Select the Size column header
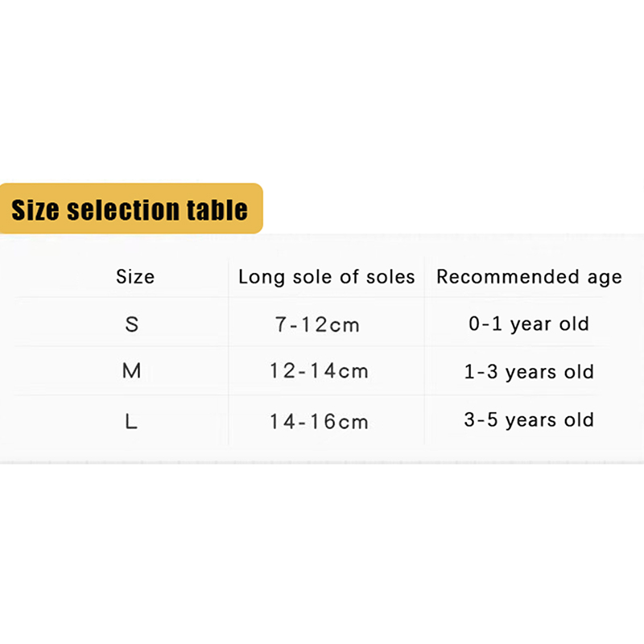The image size is (644, 644). click(x=135, y=277)
